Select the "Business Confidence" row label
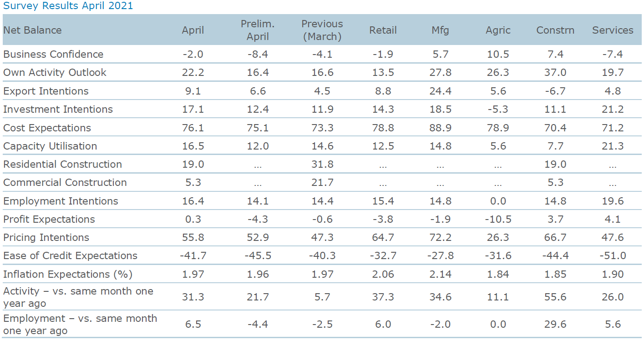Screen dimensions: 644x340 (53, 55)
